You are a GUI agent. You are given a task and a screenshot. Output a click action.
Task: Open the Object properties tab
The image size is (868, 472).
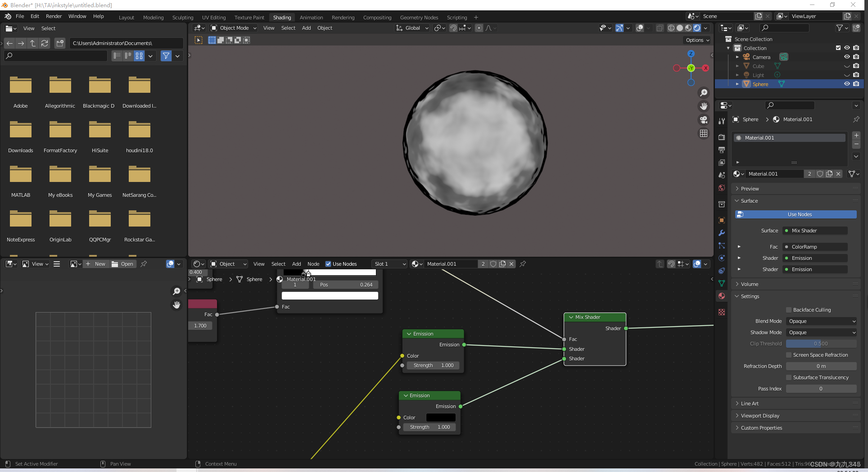coord(722,220)
